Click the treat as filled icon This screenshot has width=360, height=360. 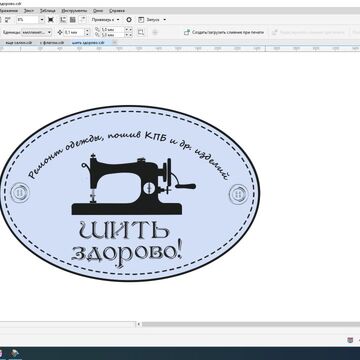pyautogui.click(x=141, y=32)
